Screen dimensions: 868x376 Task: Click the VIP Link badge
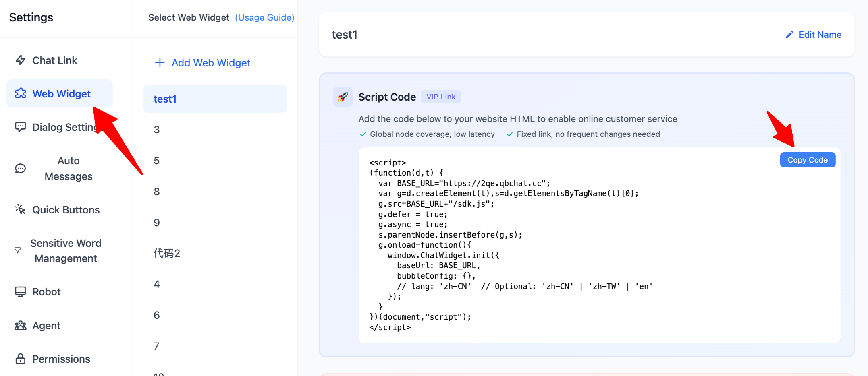[441, 97]
